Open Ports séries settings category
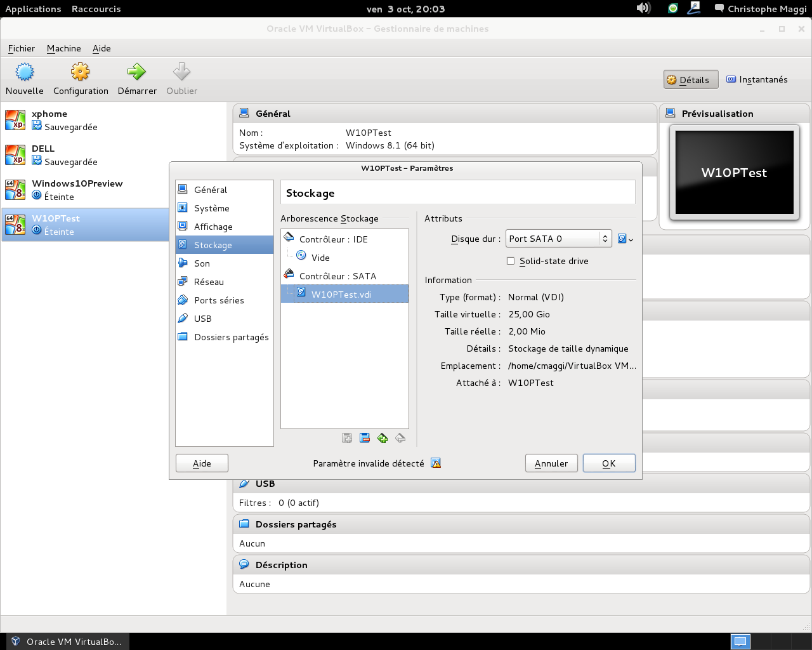 click(225, 300)
